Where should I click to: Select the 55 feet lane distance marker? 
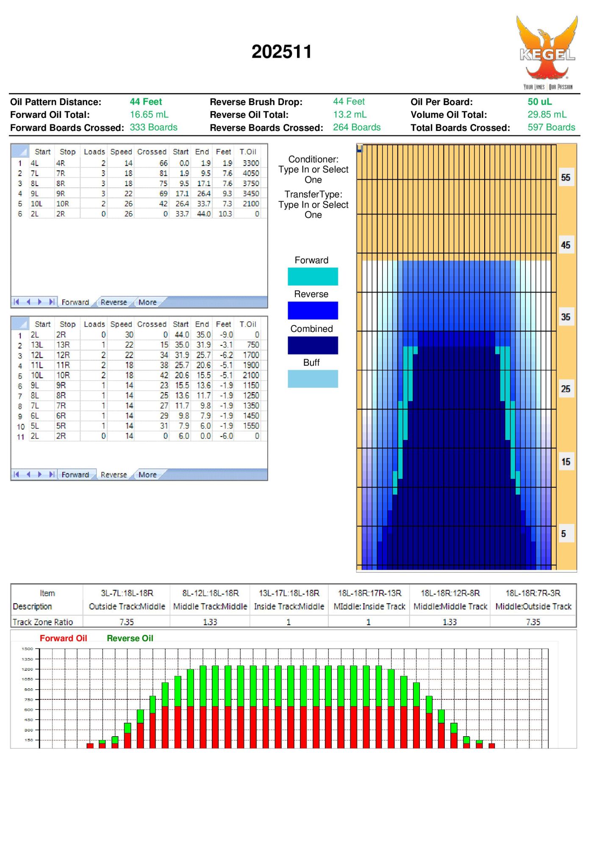pyautogui.click(x=566, y=178)
